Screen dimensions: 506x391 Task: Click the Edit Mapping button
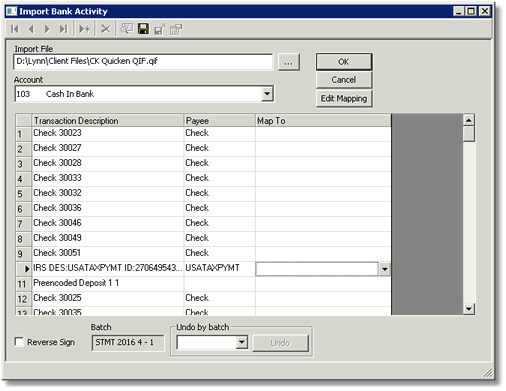(x=344, y=98)
